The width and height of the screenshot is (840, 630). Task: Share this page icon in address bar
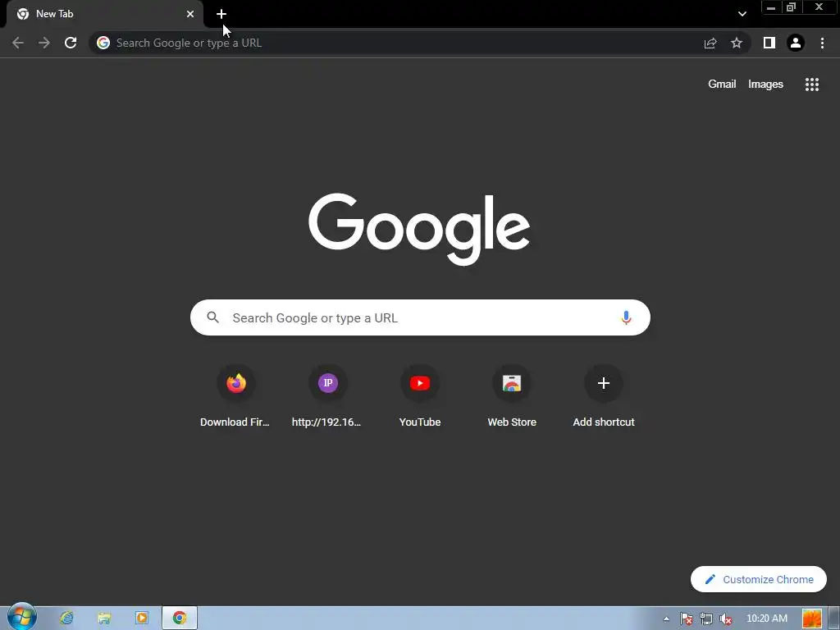tap(710, 43)
